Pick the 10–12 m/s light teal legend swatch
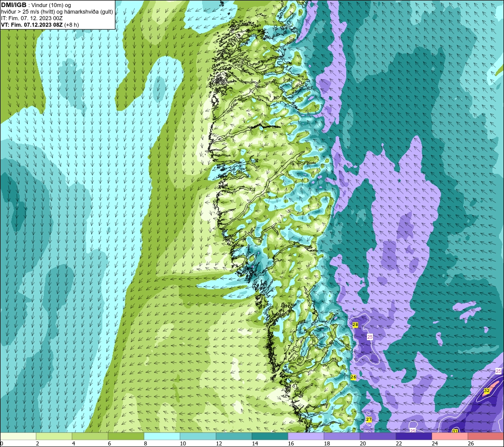The image size is (504, 447). (198, 436)
